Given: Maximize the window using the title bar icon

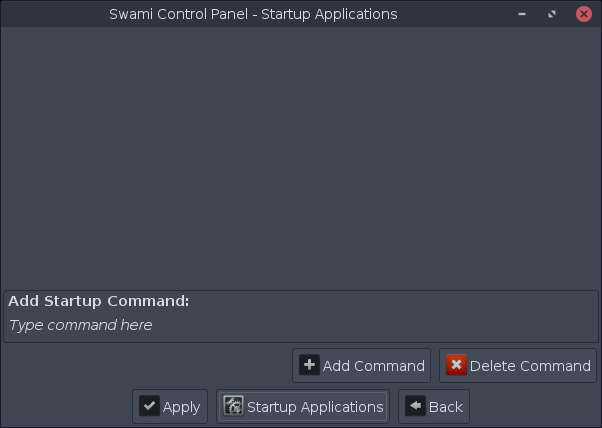Looking at the screenshot, I should 552,14.
